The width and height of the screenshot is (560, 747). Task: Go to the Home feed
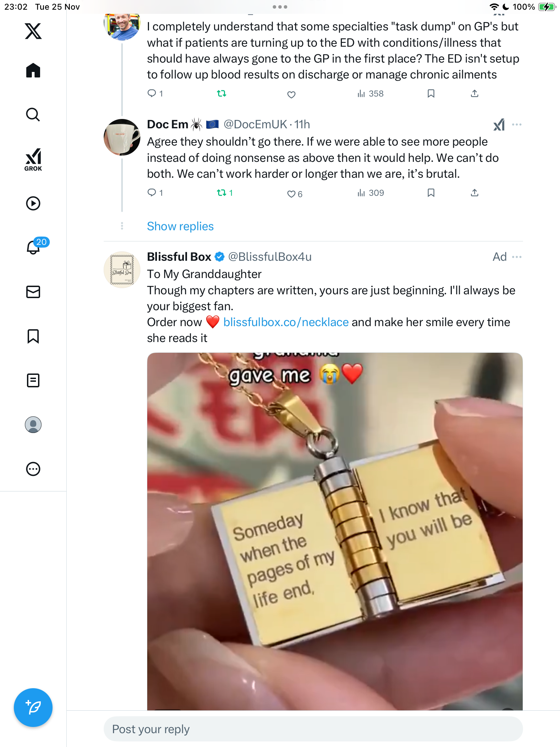(33, 71)
